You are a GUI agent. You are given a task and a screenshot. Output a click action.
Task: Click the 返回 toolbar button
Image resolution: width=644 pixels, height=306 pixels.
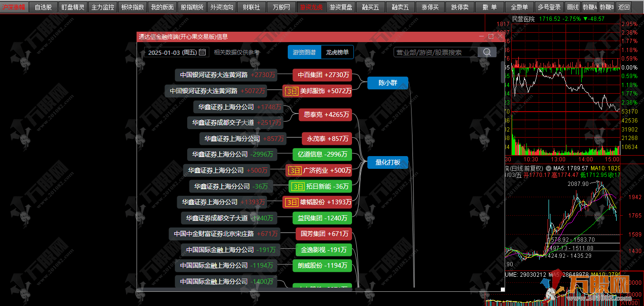coord(624,7)
